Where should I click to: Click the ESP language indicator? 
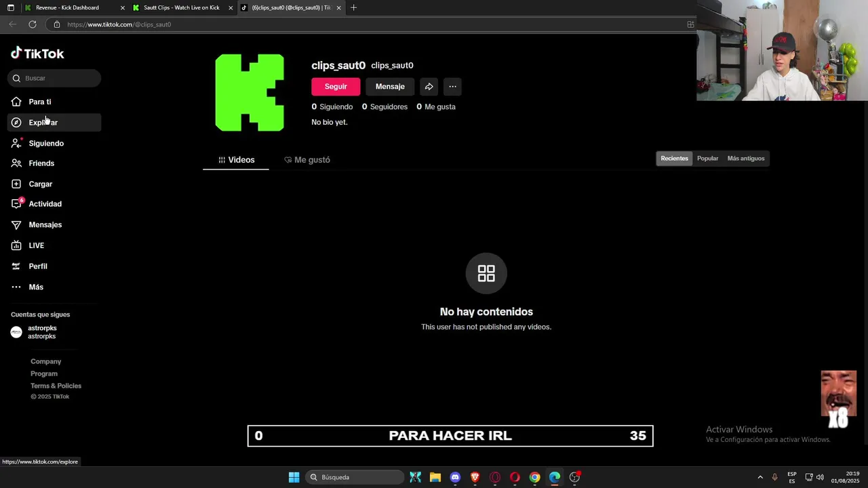coord(792,477)
